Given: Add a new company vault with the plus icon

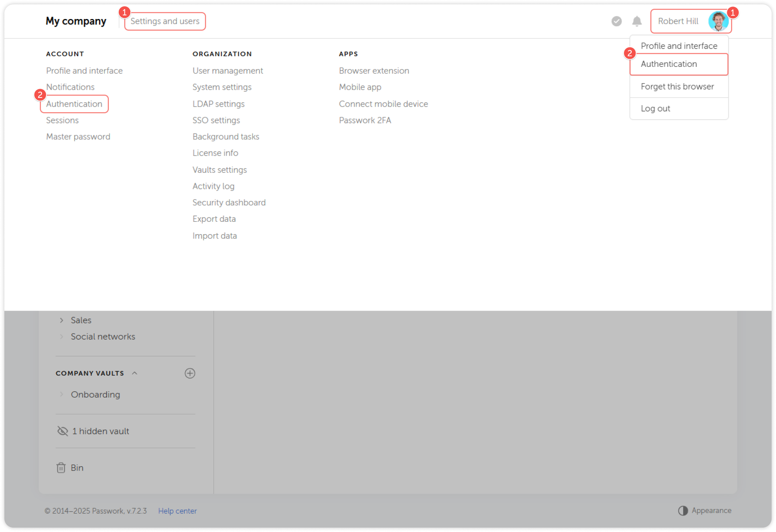Looking at the screenshot, I should click(x=190, y=373).
